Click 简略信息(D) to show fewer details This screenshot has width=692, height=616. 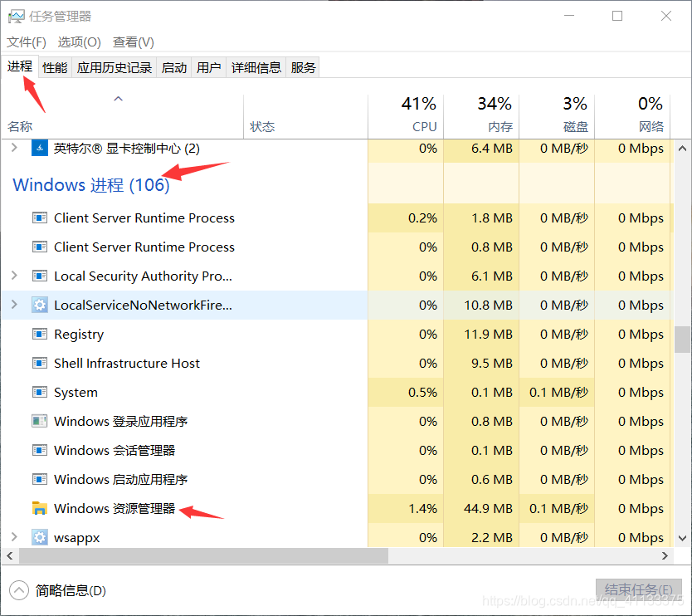pyautogui.click(x=71, y=591)
